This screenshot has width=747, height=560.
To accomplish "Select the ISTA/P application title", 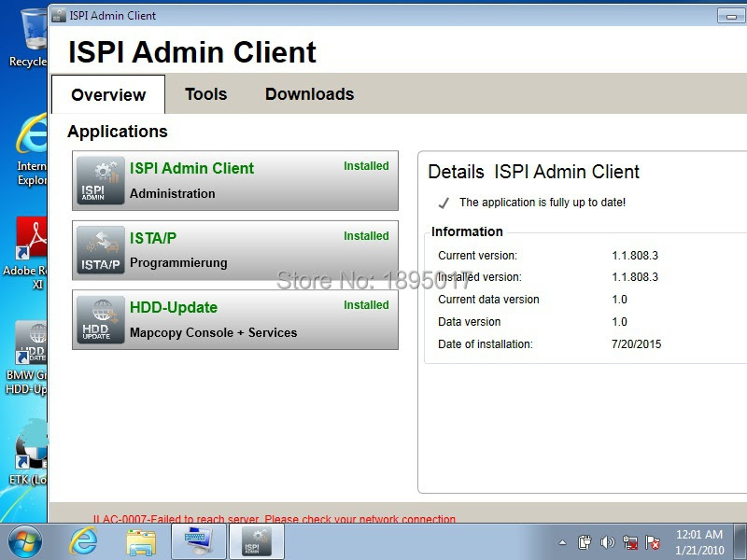I will coord(153,238).
